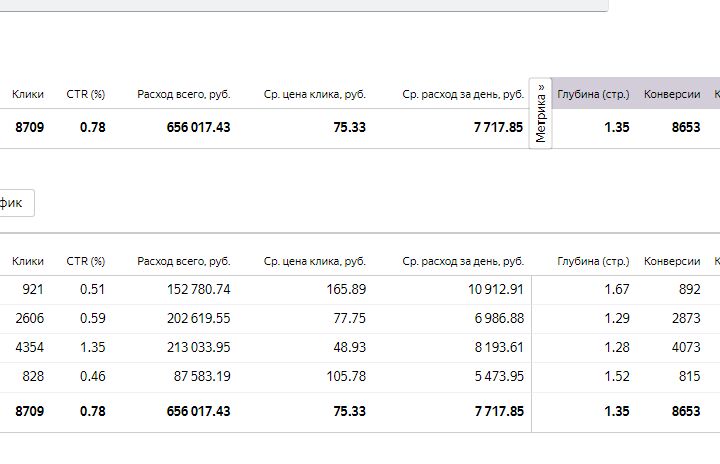The width and height of the screenshot is (720, 464).
Task: Select bold 0.78 in the lower table total row
Action: pyautogui.click(x=93, y=411)
